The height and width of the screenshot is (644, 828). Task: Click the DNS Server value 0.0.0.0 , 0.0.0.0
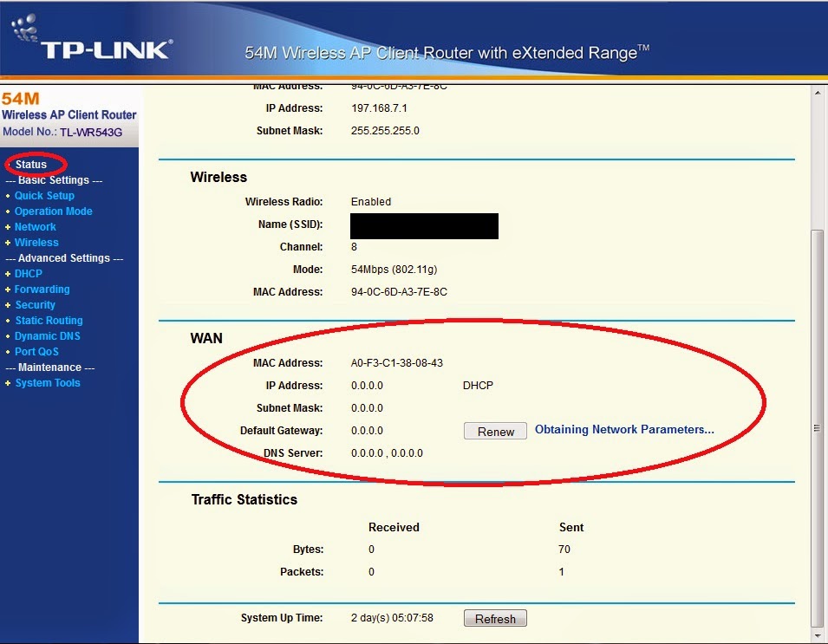(387, 453)
